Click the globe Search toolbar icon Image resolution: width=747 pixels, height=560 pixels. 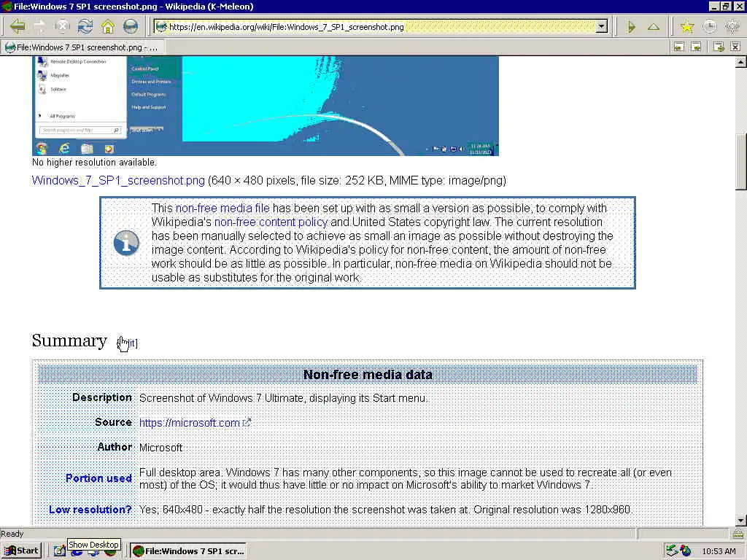(130, 26)
